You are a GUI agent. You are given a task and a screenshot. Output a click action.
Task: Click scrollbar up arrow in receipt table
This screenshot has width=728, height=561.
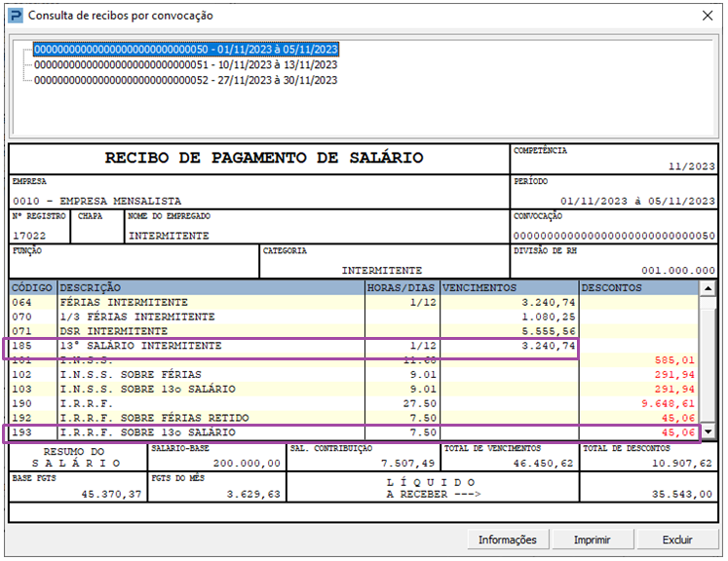(x=708, y=288)
